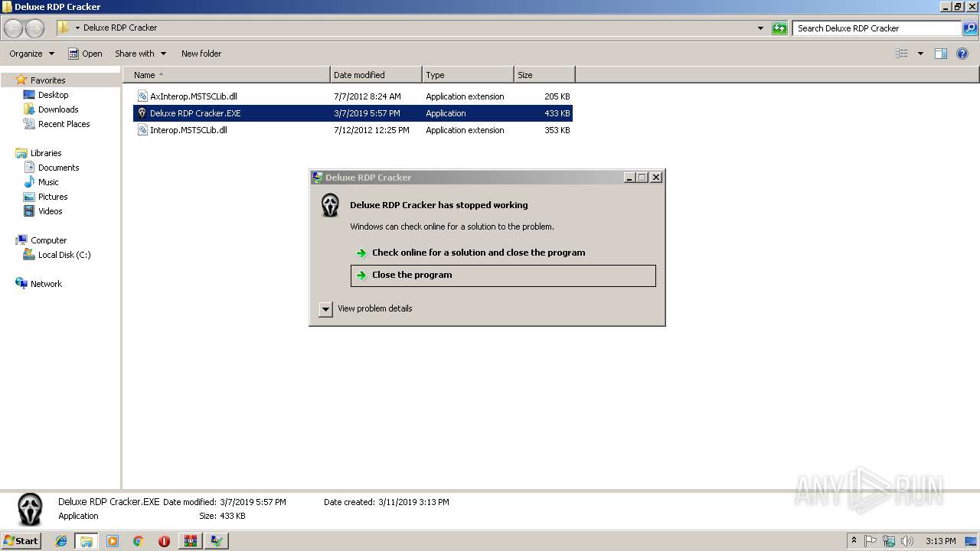
Task: Open the address bar history dropdown
Action: 760,28
